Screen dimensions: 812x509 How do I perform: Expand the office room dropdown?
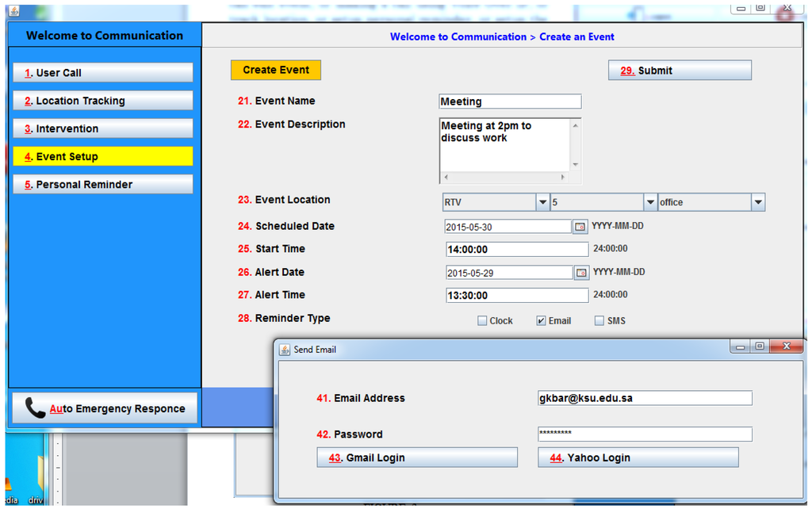758,202
